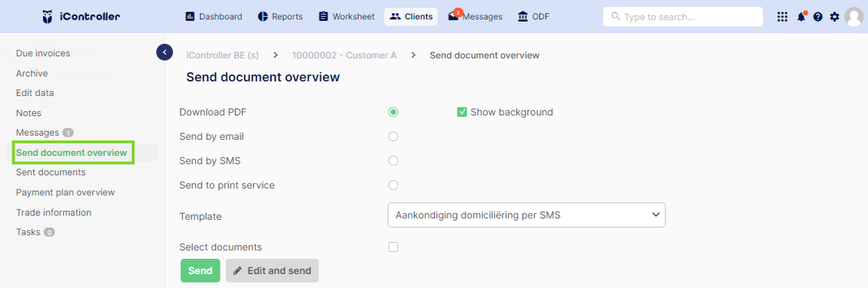Expand the Template dropdown
Image resolution: width=868 pixels, height=288 pixels.
pyautogui.click(x=526, y=215)
